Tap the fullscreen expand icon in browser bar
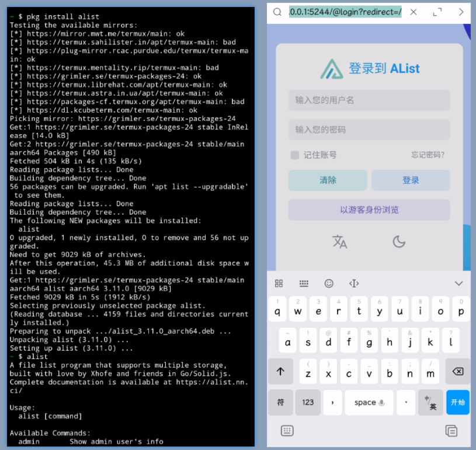 tap(437, 12)
